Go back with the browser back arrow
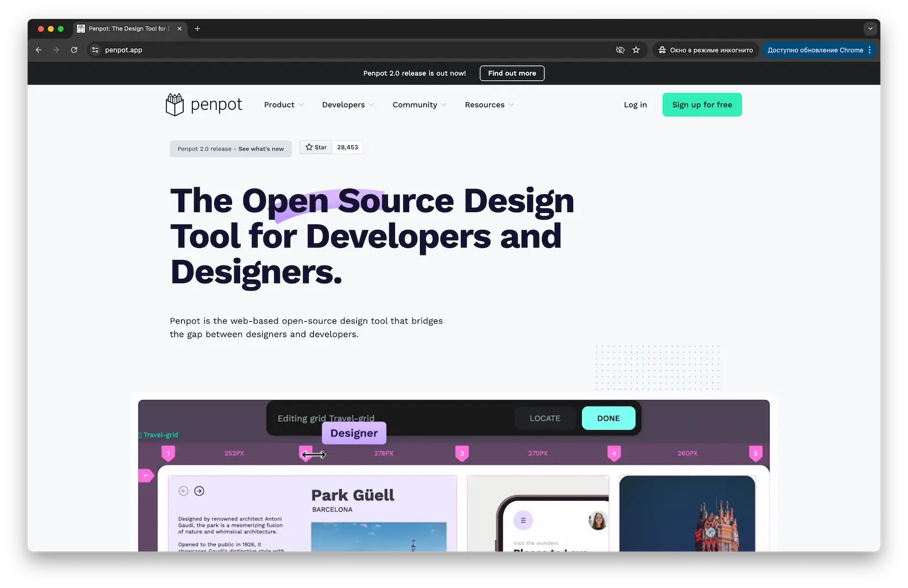The height and width of the screenshot is (588, 908). (39, 50)
